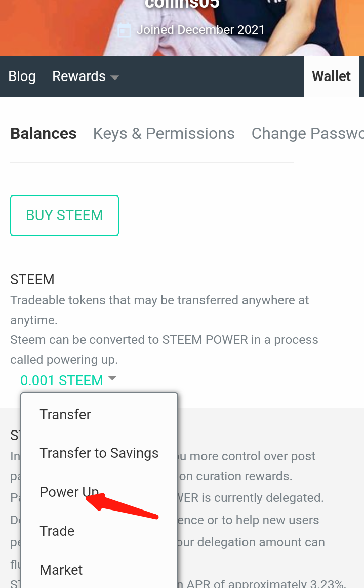Choose Power Up in the dropdown menu
This screenshot has height=588, width=364.
(x=69, y=492)
